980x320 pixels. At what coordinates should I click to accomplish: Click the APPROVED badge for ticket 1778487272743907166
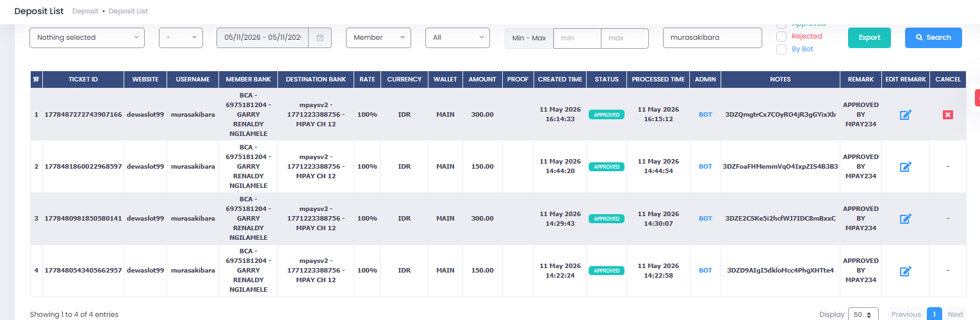click(x=607, y=115)
